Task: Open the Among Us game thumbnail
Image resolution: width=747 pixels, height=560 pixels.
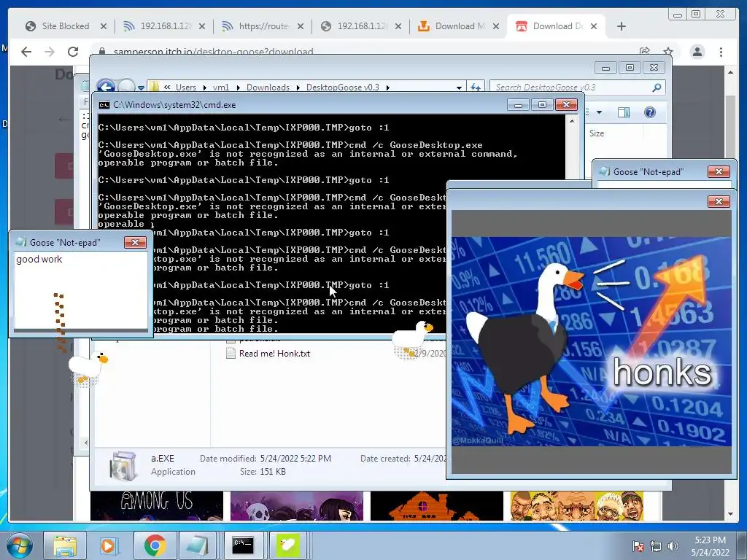Action: (x=157, y=506)
